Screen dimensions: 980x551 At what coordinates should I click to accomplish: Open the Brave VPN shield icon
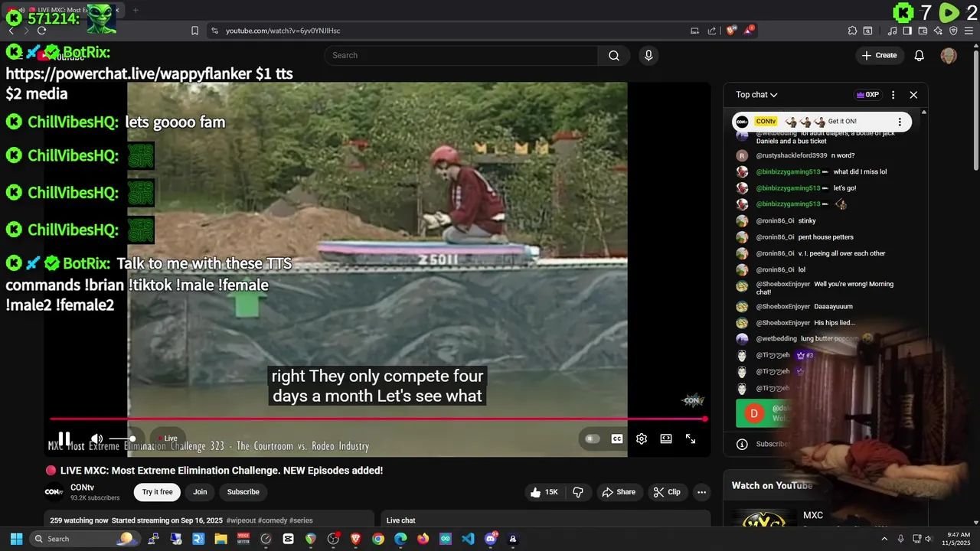953,31
